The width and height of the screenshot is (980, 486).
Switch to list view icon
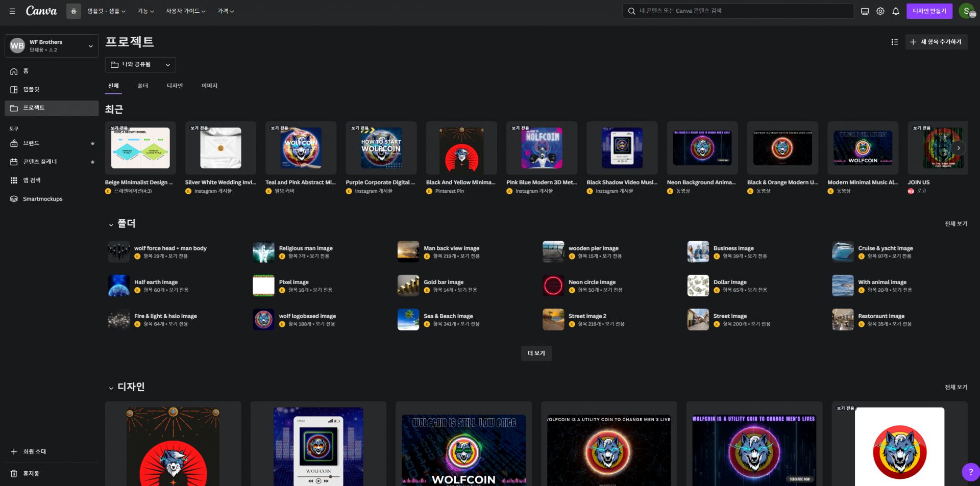pyautogui.click(x=894, y=42)
